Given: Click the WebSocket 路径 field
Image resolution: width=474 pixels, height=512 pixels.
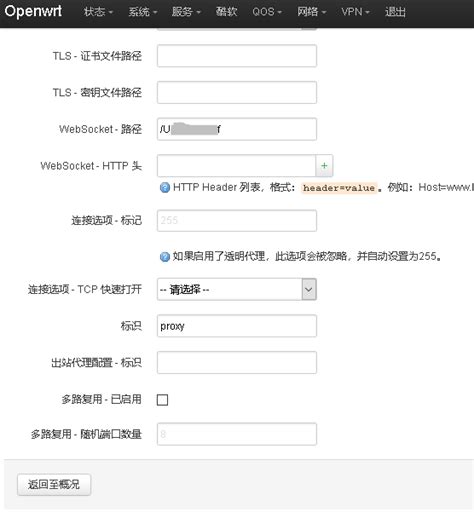Looking at the screenshot, I should click(x=237, y=129).
